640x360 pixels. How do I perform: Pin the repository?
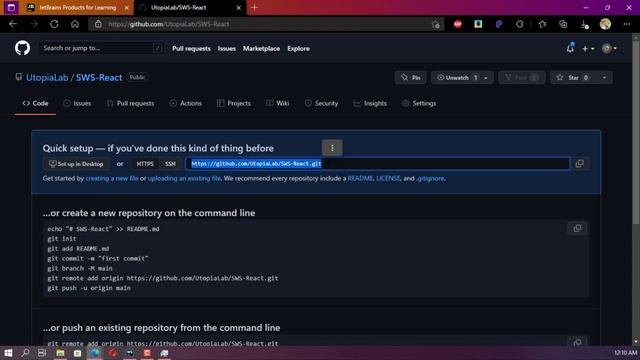tap(411, 78)
